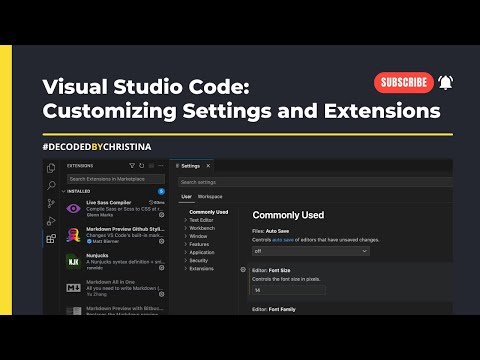
Task: Click the clear extensions search results icon
Action: tap(151, 166)
